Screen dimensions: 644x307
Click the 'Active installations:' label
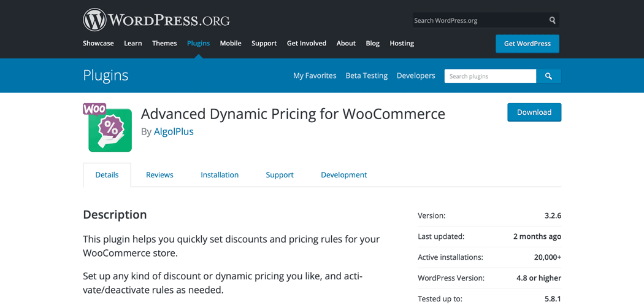tap(451, 257)
